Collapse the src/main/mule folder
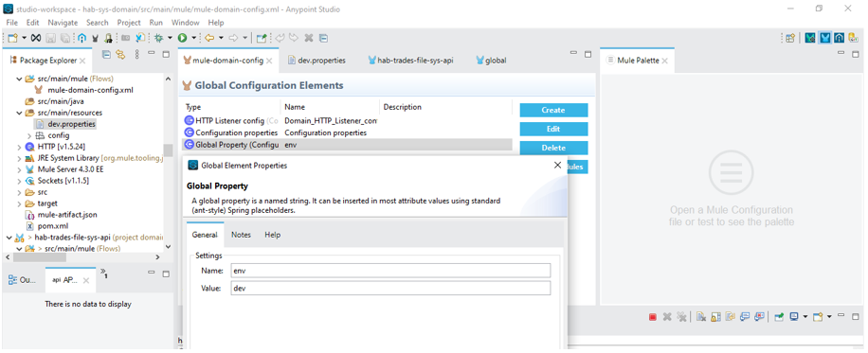 (x=18, y=79)
